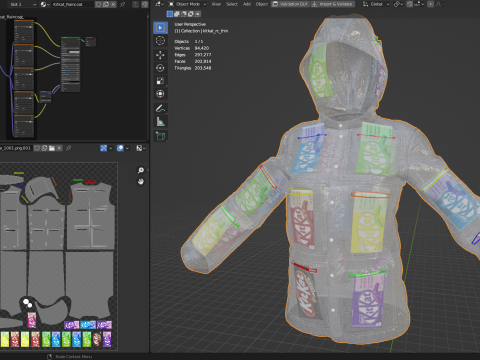Pin the image in image editor header
Viewport: 480px width, 360px height.
[68, 148]
